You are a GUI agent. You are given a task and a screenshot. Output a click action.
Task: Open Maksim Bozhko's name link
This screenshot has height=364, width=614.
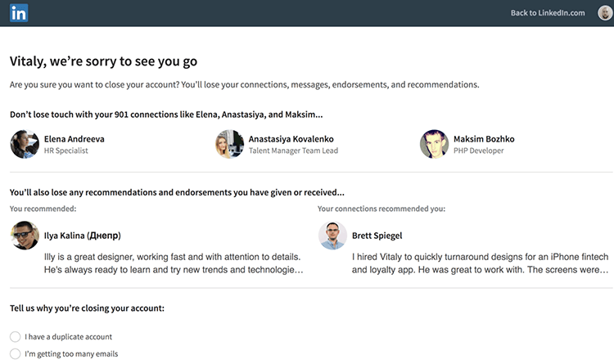[x=484, y=138]
